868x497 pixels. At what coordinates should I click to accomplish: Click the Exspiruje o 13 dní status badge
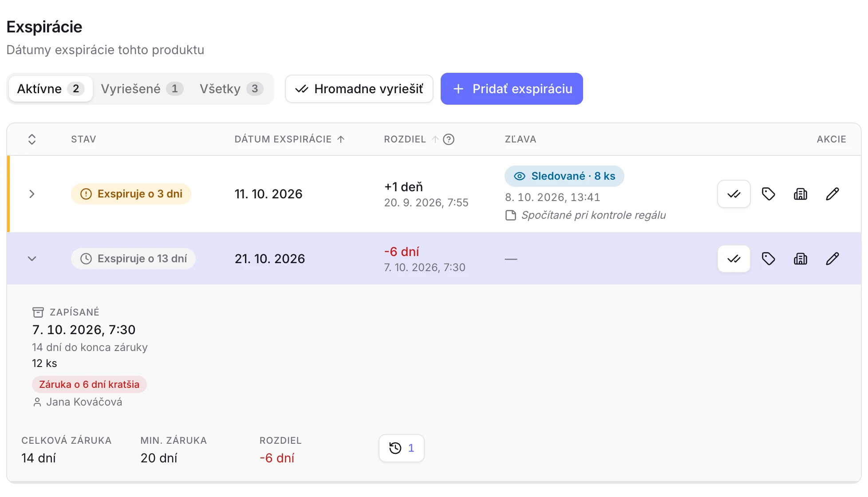pyautogui.click(x=133, y=259)
